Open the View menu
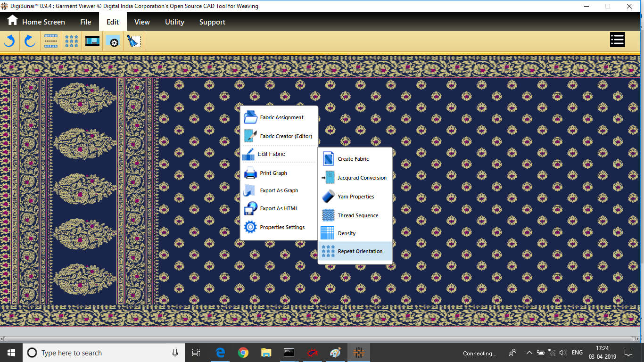644x362 pixels. (142, 22)
